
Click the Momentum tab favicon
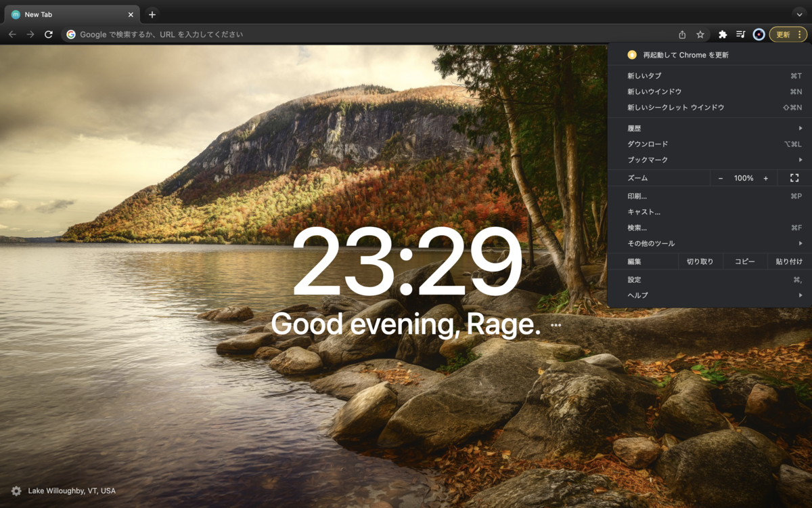point(16,14)
